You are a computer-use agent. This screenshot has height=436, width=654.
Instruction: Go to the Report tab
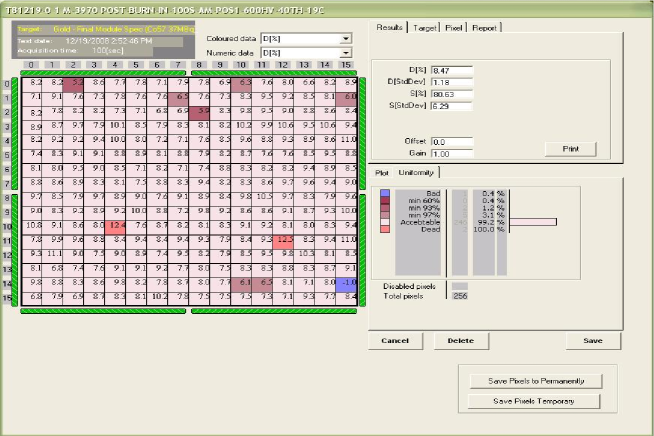tap(484, 27)
